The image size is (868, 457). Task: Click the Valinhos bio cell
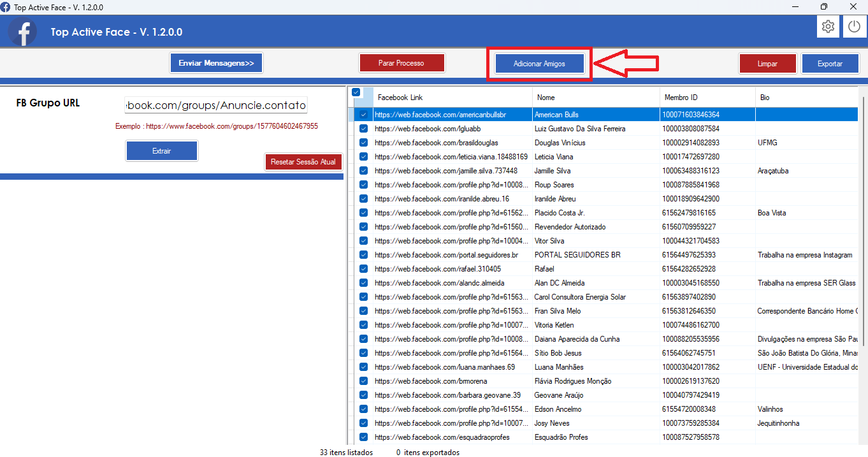807,409
